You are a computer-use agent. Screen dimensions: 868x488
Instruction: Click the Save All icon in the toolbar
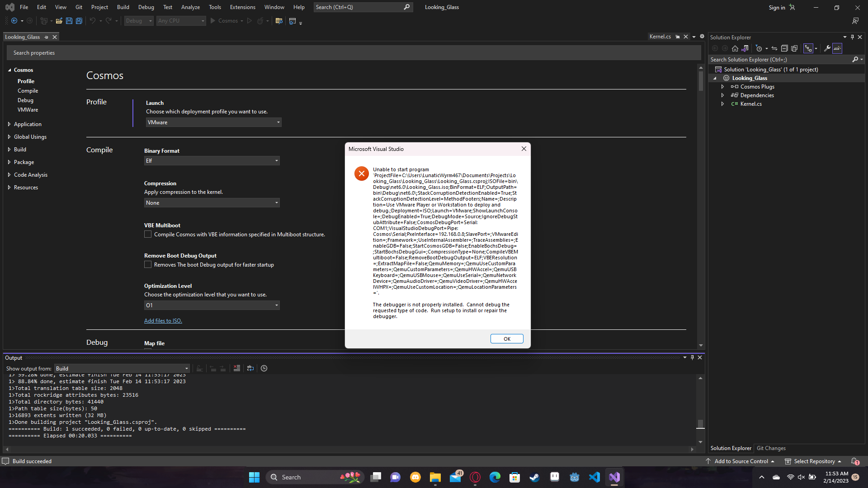click(79, 21)
